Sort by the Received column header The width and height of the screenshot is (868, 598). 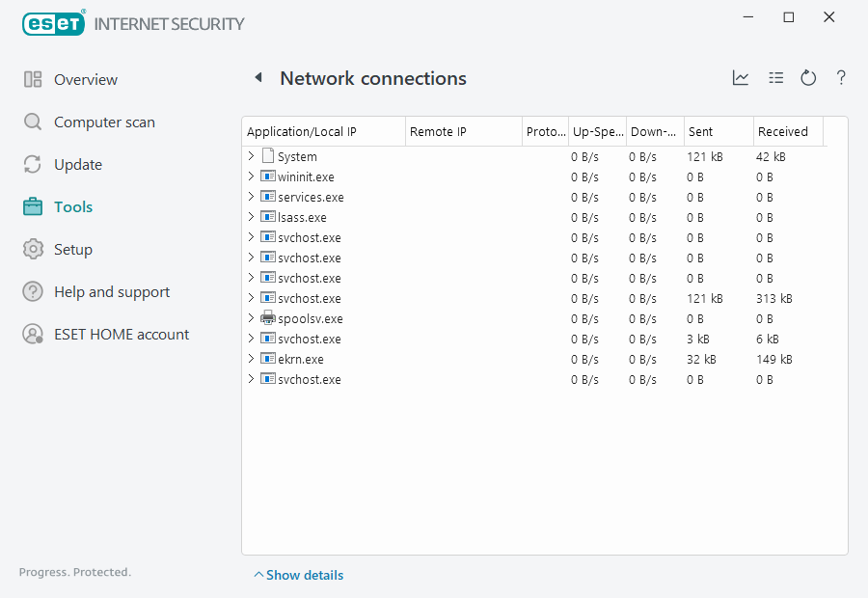(783, 132)
